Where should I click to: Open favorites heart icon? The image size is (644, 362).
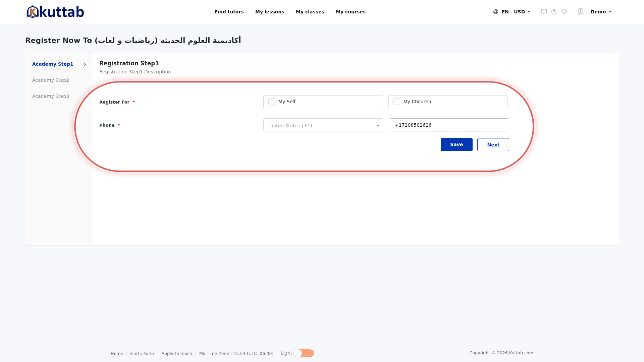click(x=564, y=12)
